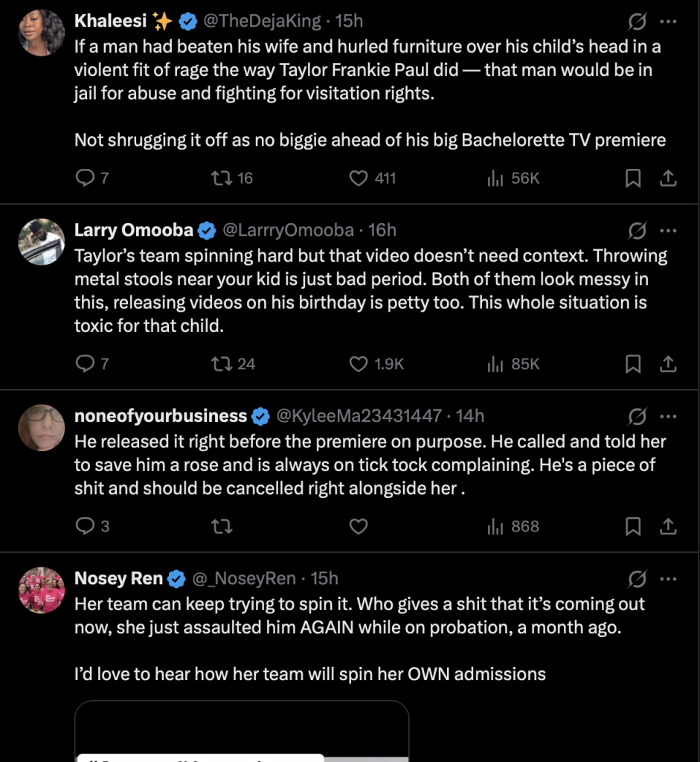This screenshot has width=700, height=762.
Task: Like Larry Omooba's tweet
Action: (x=359, y=364)
